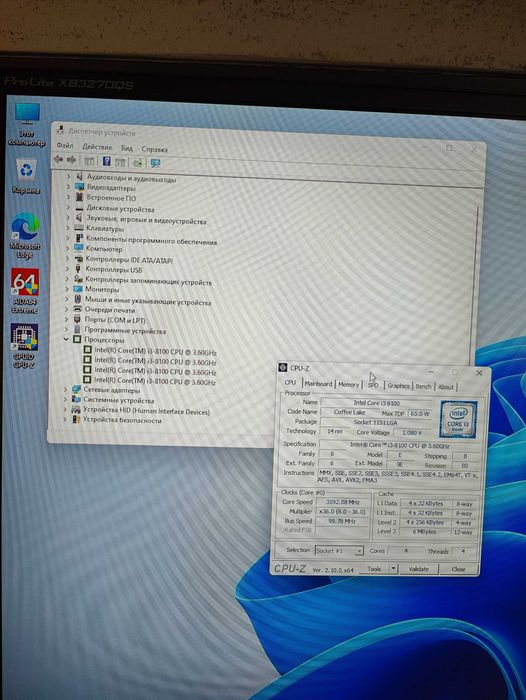Expand the Порты (COM и LPT) node
The image size is (526, 700).
click(67, 319)
